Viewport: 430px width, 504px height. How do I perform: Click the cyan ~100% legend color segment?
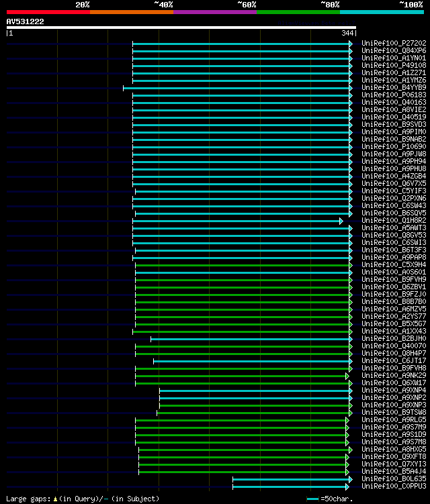click(382, 12)
